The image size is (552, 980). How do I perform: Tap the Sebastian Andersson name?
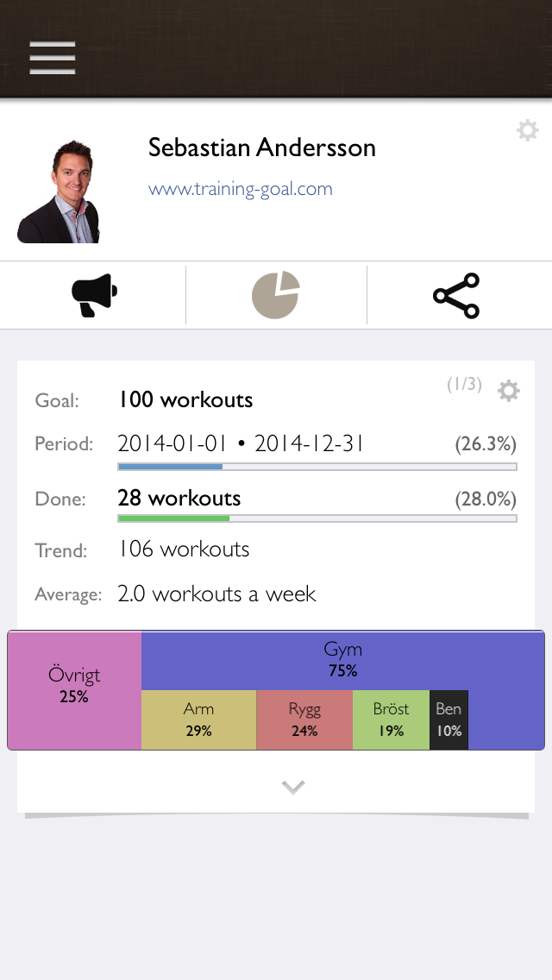click(x=262, y=148)
